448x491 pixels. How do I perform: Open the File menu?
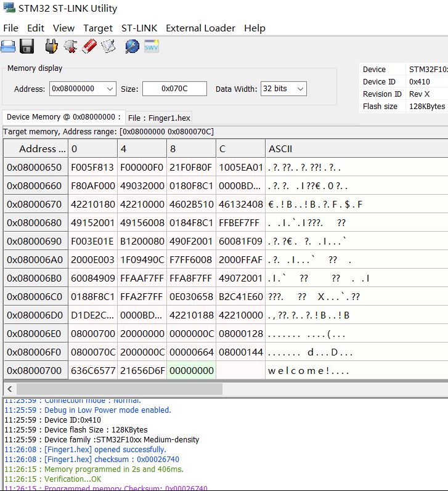pos(10,28)
